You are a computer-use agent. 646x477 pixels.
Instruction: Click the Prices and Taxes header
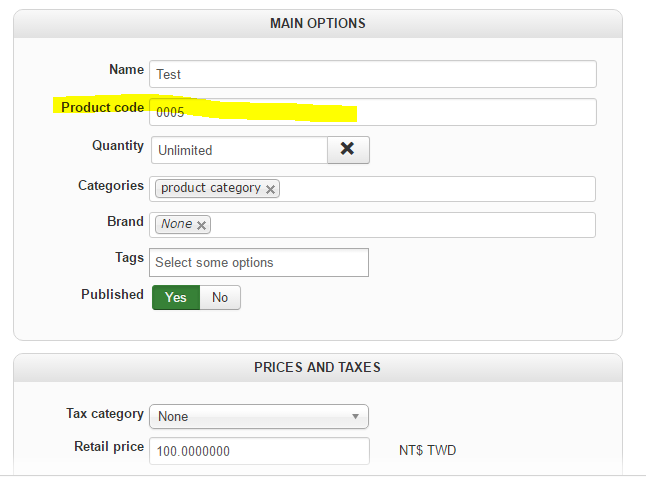click(318, 367)
